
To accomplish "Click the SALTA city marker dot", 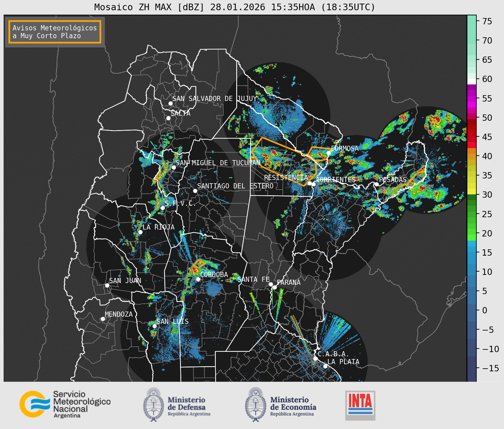I will (x=168, y=118).
